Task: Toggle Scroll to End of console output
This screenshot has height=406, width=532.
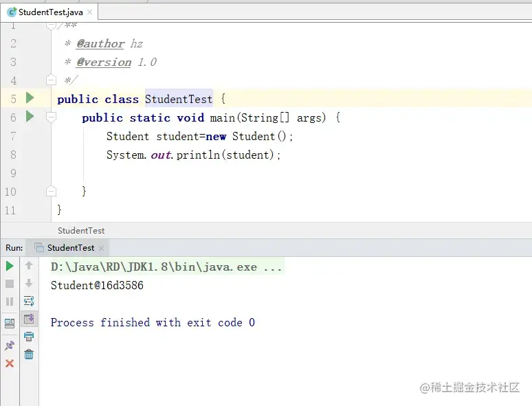Action: [x=29, y=319]
